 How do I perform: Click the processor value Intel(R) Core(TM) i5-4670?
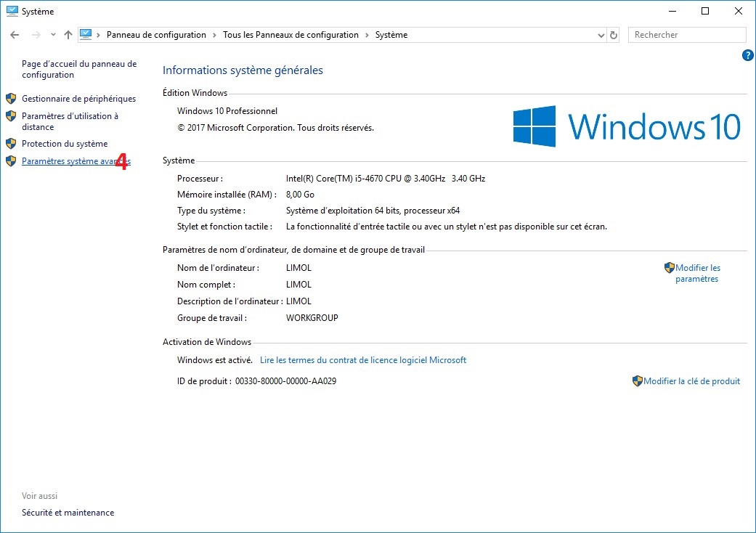(x=385, y=179)
